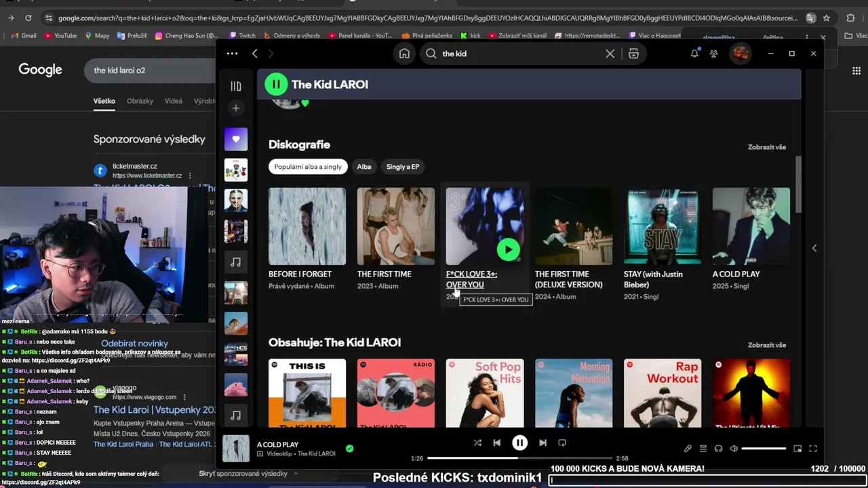This screenshot has height=488, width=868.
Task: Play F*CK LOVE 3+ with green play button
Action: pos(508,249)
